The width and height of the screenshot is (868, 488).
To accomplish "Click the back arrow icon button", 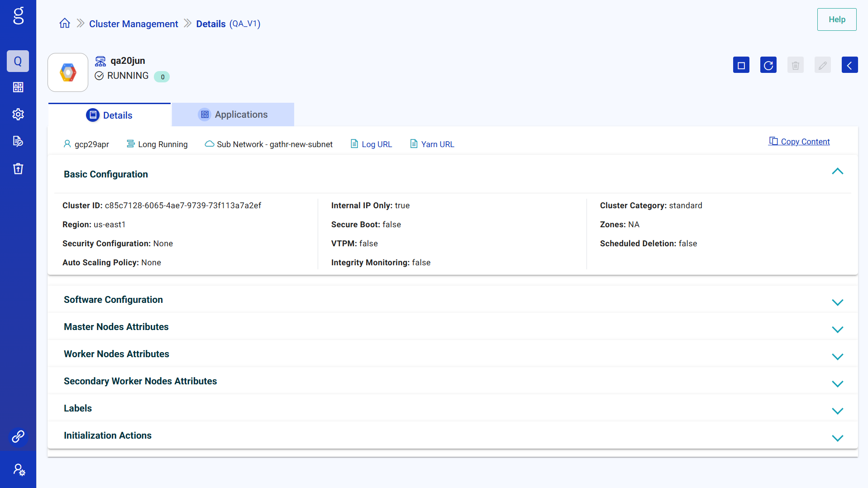I will pyautogui.click(x=849, y=65).
